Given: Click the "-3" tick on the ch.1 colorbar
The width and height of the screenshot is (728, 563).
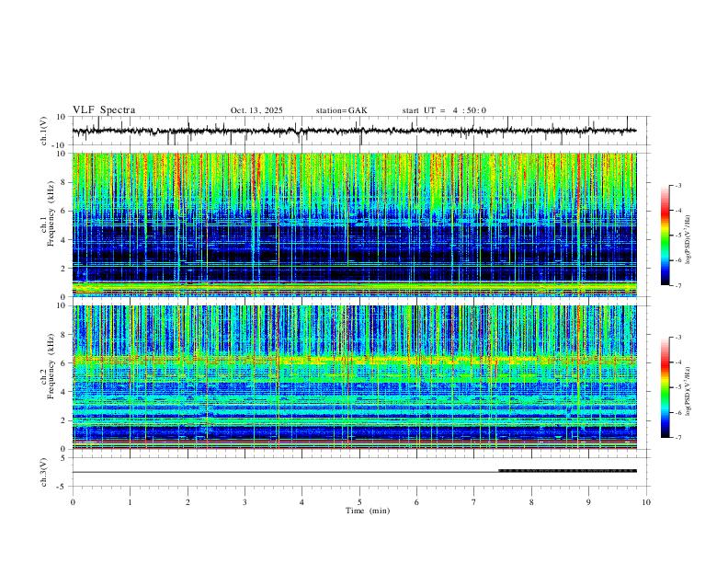Looking at the screenshot, I should coord(678,185).
